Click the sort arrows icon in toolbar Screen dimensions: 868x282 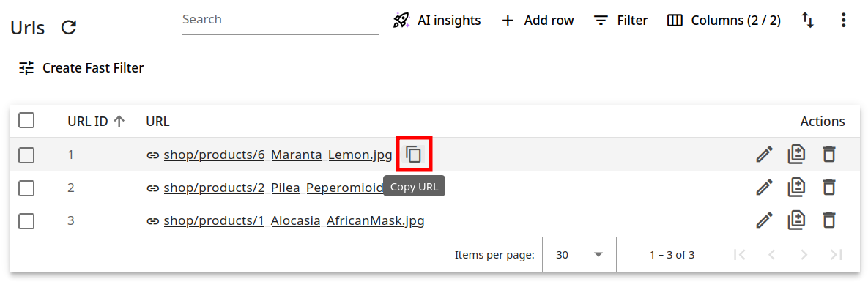(808, 21)
